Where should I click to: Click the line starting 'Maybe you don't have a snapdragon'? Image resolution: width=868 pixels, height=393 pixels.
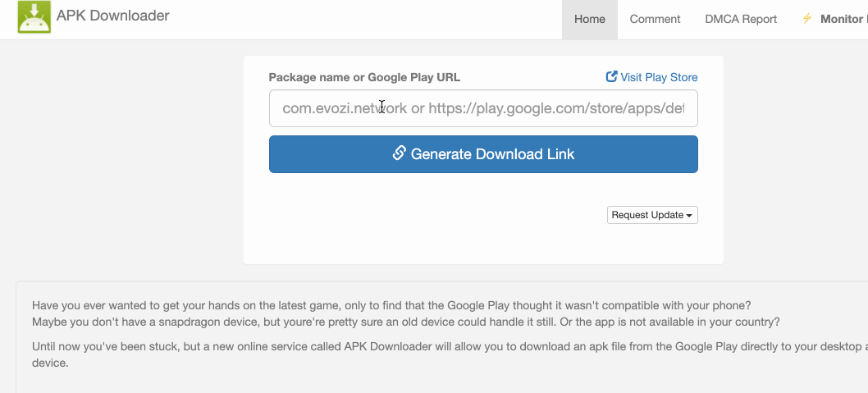point(406,322)
